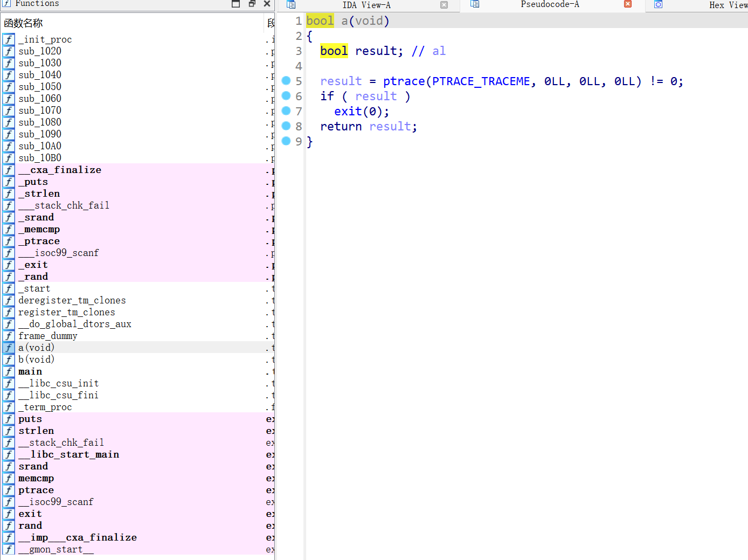
Task: Select sub_1060 in the functions list
Action: coord(40,99)
